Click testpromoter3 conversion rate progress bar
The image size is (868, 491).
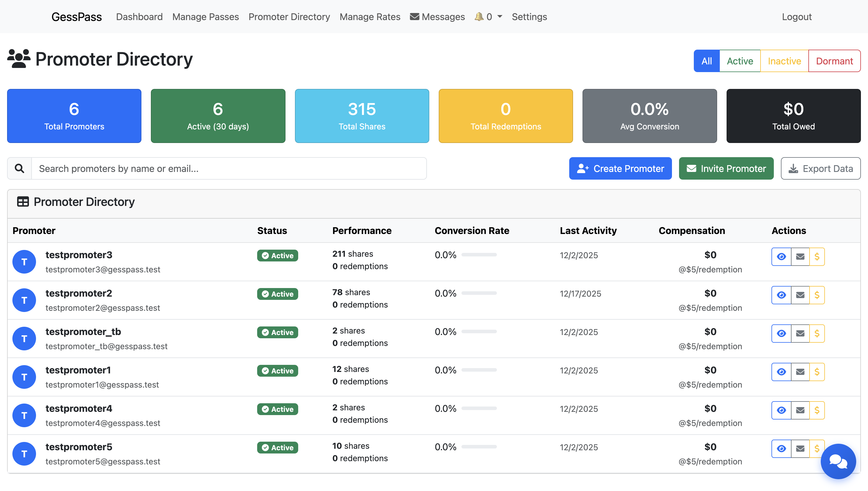point(479,255)
